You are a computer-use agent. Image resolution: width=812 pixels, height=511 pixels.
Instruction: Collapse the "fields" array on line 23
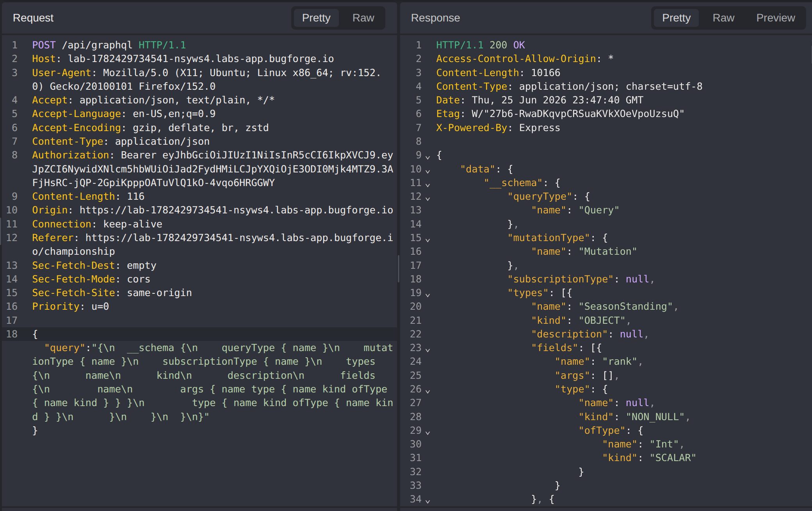(x=428, y=350)
